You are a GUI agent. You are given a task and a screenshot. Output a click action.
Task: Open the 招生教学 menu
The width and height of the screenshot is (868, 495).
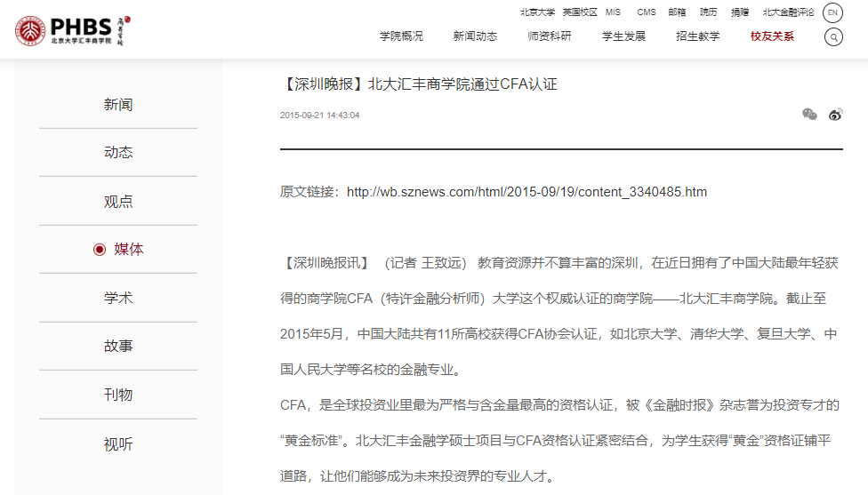click(x=697, y=36)
